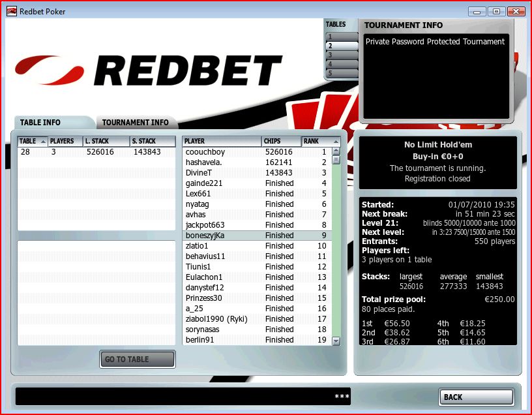Select player sorynasas in the list

(x=257, y=330)
